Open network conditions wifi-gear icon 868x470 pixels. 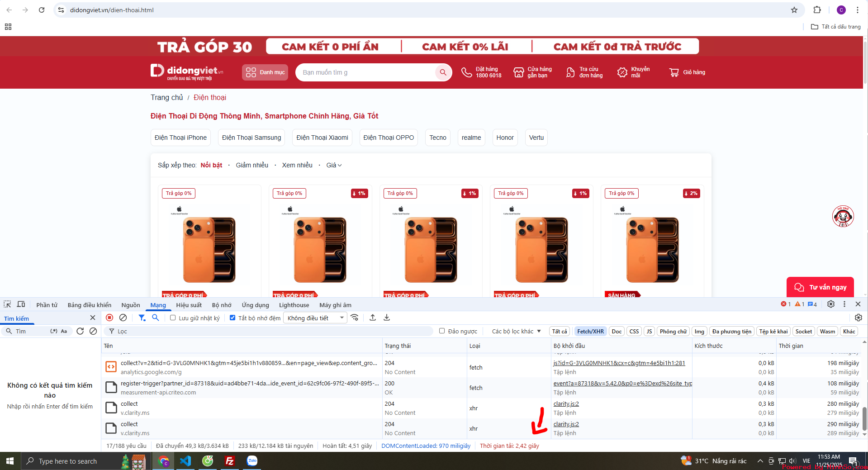point(355,318)
